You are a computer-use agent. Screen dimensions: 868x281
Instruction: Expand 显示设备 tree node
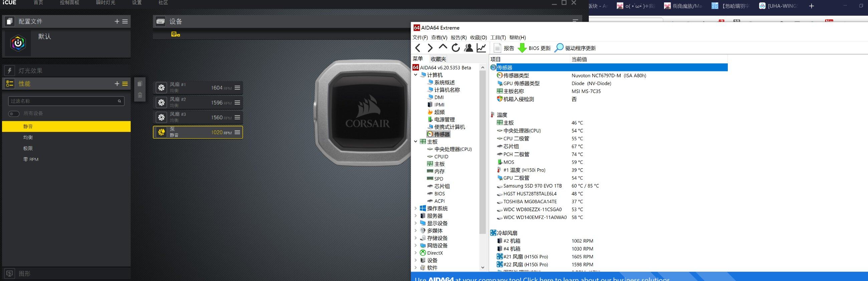(416, 223)
